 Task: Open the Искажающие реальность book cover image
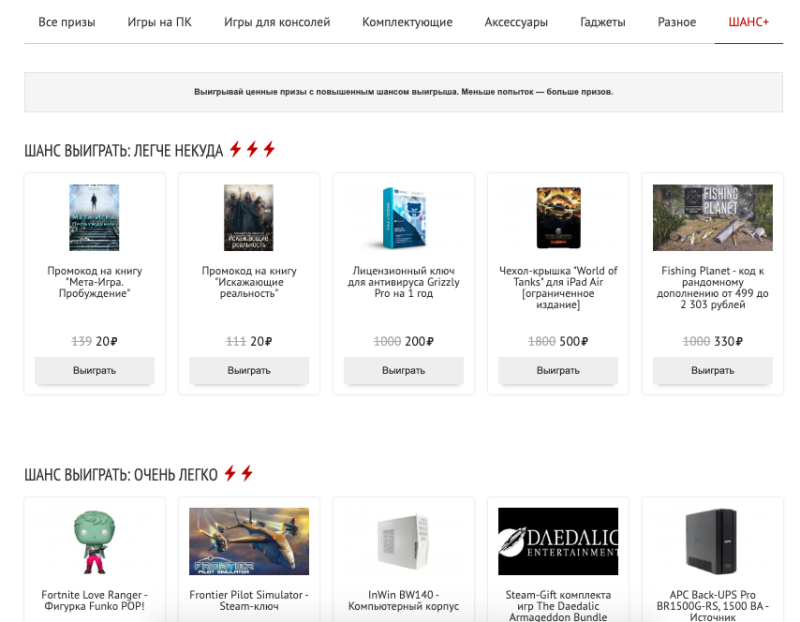[x=249, y=217]
